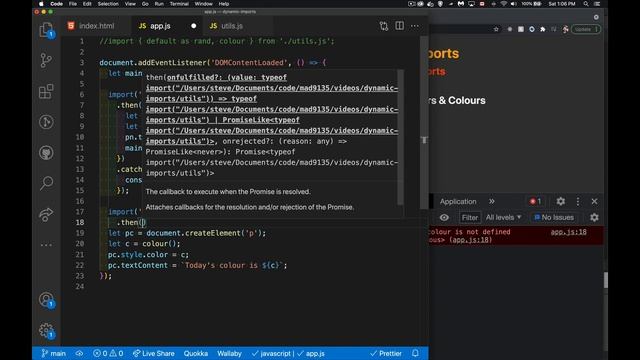Screen dimensions: 640x360
Task: Click the console Filter field
Action: (x=470, y=218)
